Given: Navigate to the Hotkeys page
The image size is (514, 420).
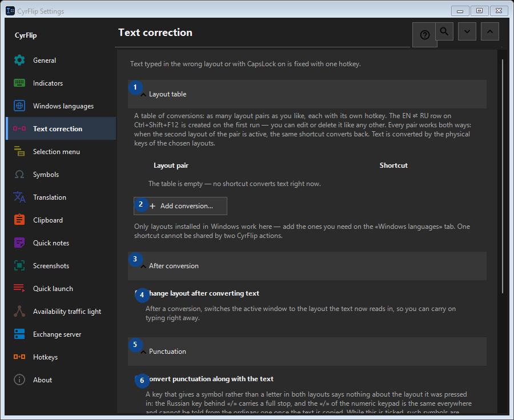Looking at the screenshot, I should tap(61, 357).
